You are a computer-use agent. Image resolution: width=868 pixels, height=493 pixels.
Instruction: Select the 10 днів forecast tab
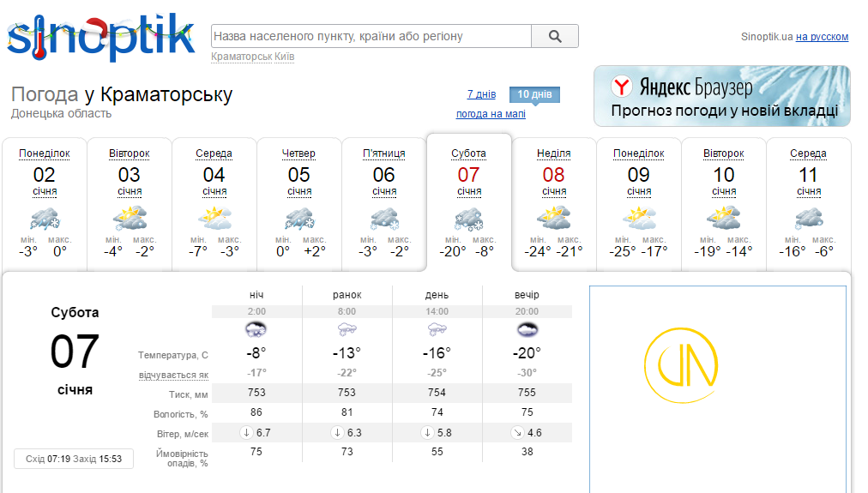tap(534, 94)
